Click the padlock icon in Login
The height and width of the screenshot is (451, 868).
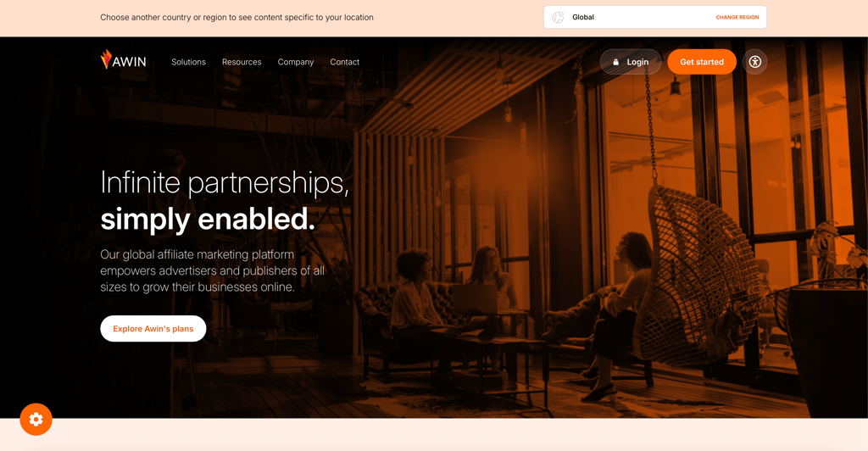[615, 62]
